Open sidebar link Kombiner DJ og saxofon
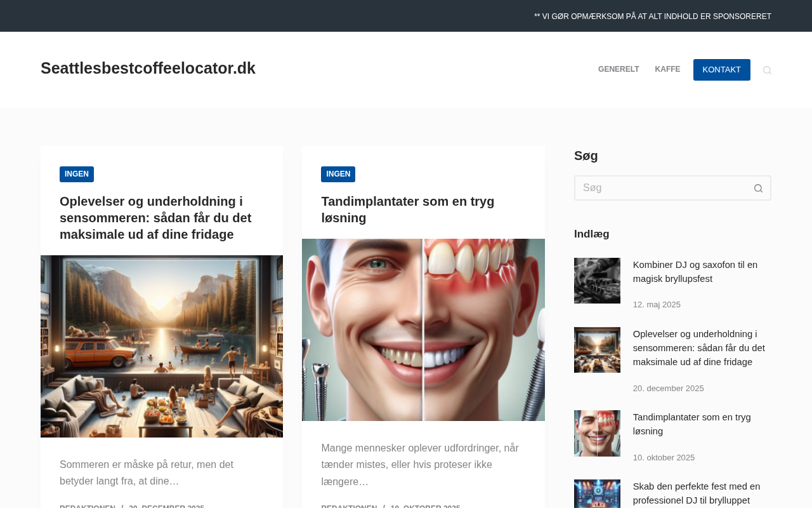 (695, 272)
